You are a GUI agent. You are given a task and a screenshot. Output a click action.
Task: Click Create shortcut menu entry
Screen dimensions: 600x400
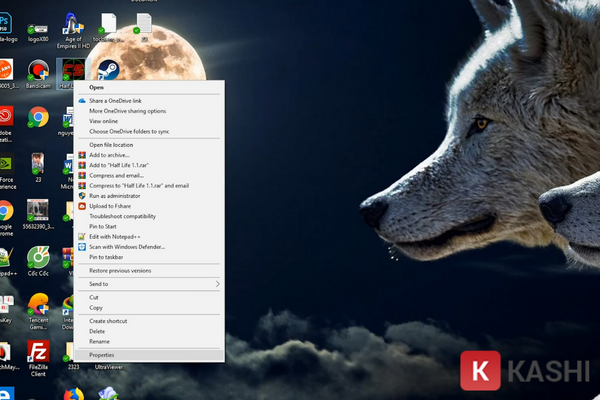pos(108,320)
